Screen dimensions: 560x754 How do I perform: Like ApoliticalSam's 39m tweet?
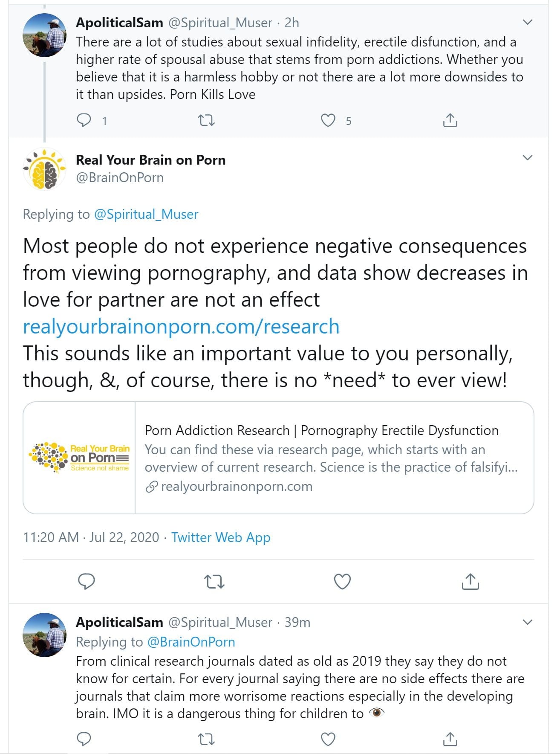(x=328, y=739)
